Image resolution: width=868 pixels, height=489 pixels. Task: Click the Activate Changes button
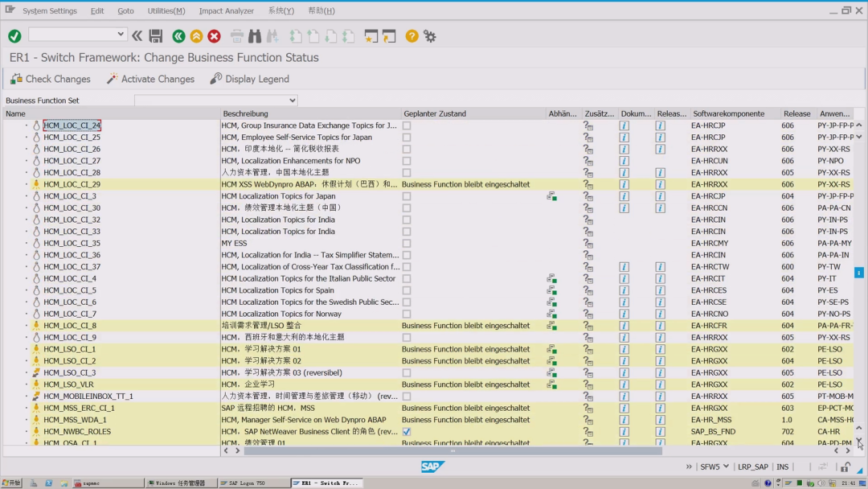point(150,79)
